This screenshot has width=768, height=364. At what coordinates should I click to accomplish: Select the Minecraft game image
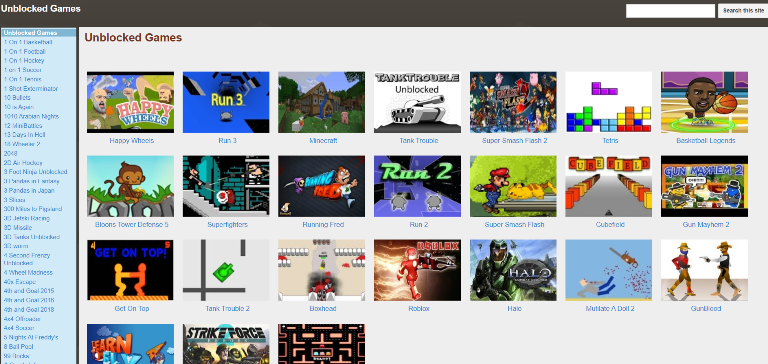click(x=321, y=102)
